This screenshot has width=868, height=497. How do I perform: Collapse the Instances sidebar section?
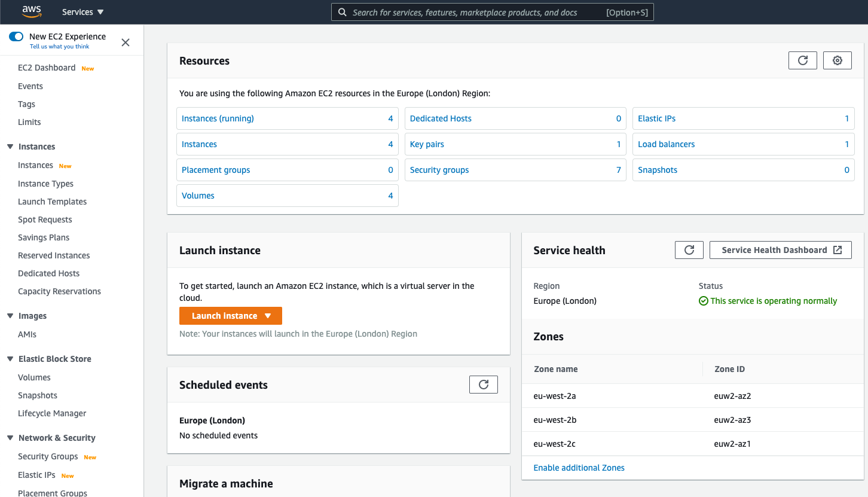(10, 147)
